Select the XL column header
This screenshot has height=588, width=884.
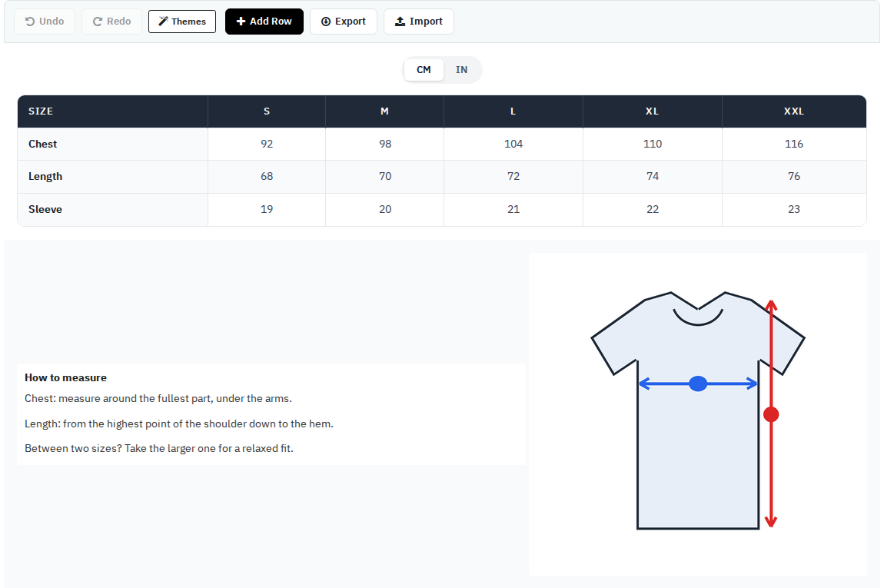pos(653,111)
